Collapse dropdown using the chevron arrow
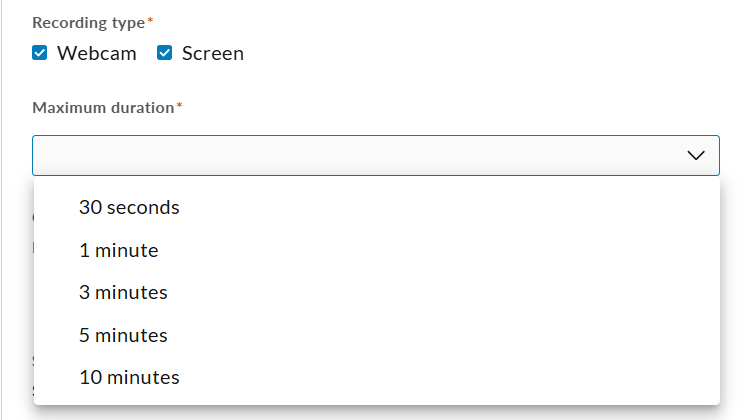The image size is (746, 420). [696, 156]
